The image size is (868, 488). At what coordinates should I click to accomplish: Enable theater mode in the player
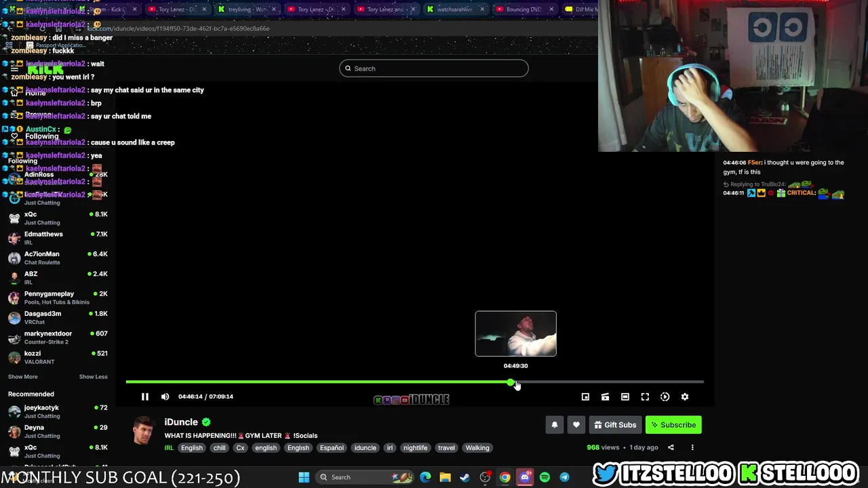625,396
